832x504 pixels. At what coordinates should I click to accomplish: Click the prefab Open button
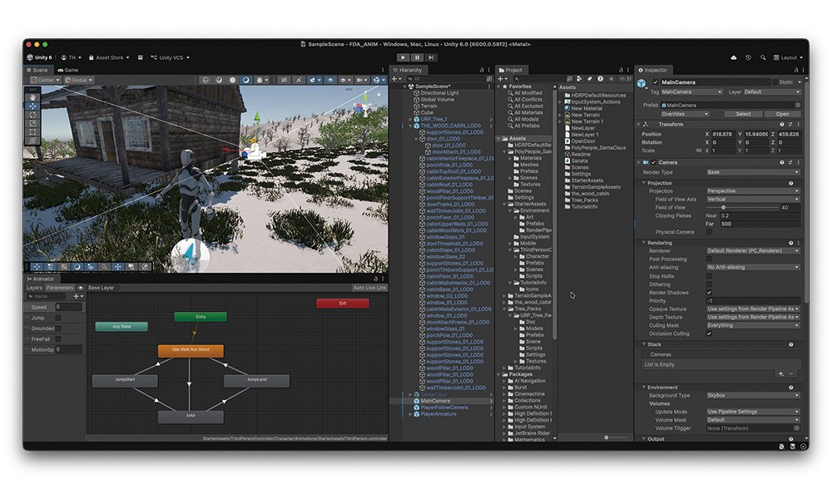coord(782,114)
